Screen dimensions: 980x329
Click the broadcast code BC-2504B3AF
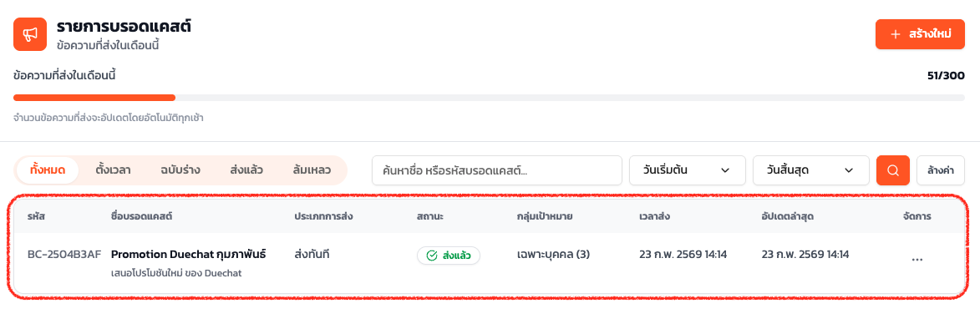tap(64, 255)
